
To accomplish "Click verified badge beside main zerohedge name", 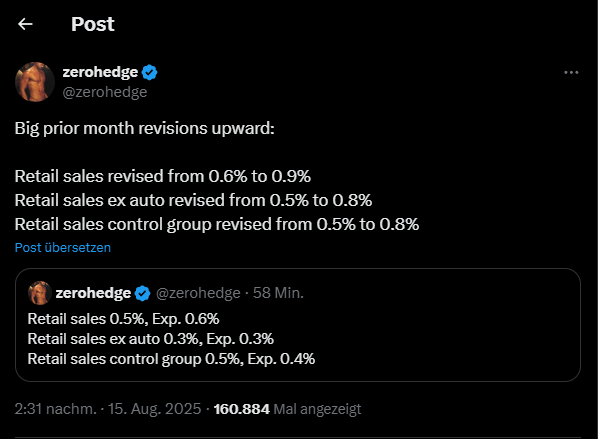I will click(150, 72).
